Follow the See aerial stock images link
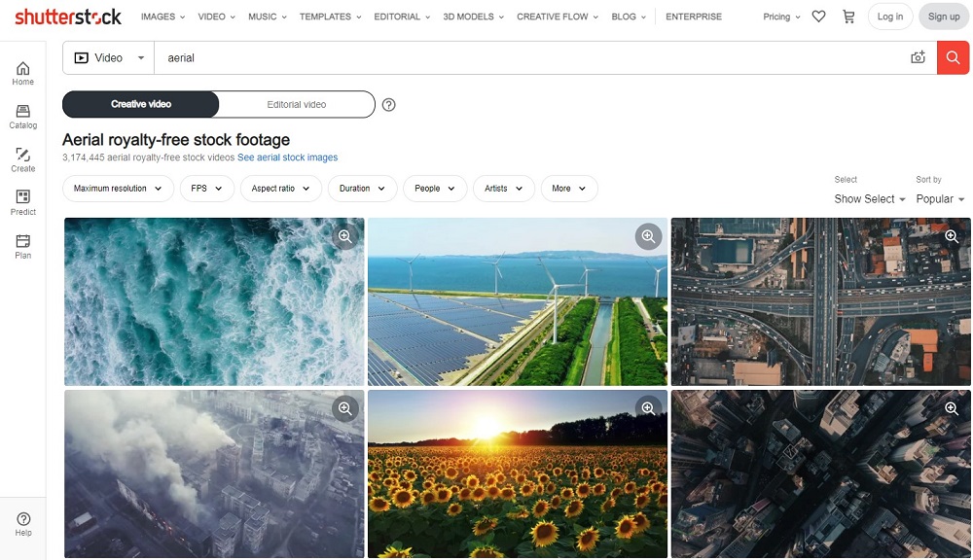973x560 pixels. pos(289,156)
